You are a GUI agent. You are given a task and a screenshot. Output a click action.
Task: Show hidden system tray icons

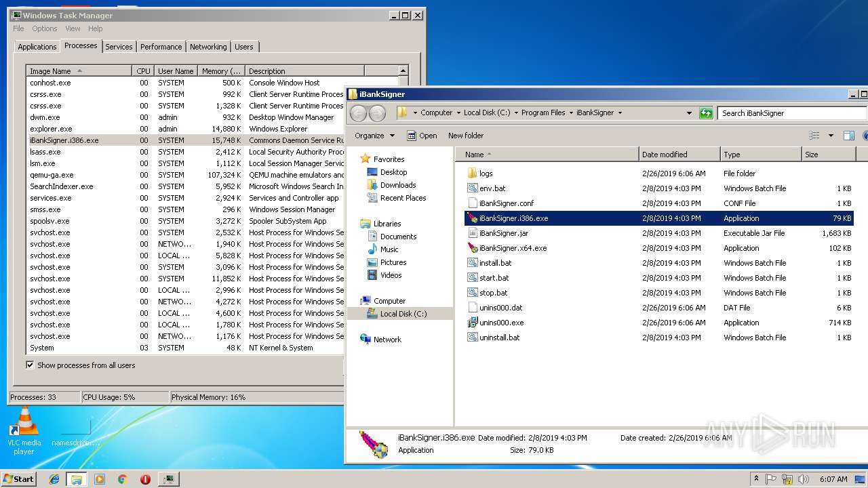pos(756,479)
